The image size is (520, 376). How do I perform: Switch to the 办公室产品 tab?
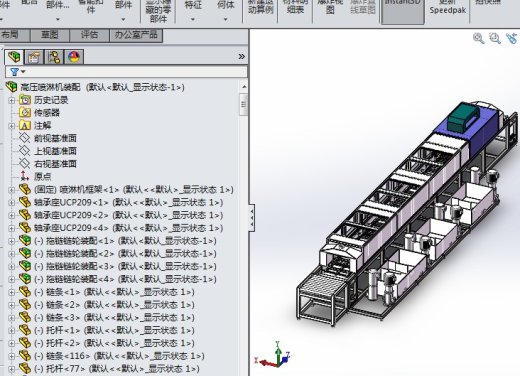pos(136,35)
